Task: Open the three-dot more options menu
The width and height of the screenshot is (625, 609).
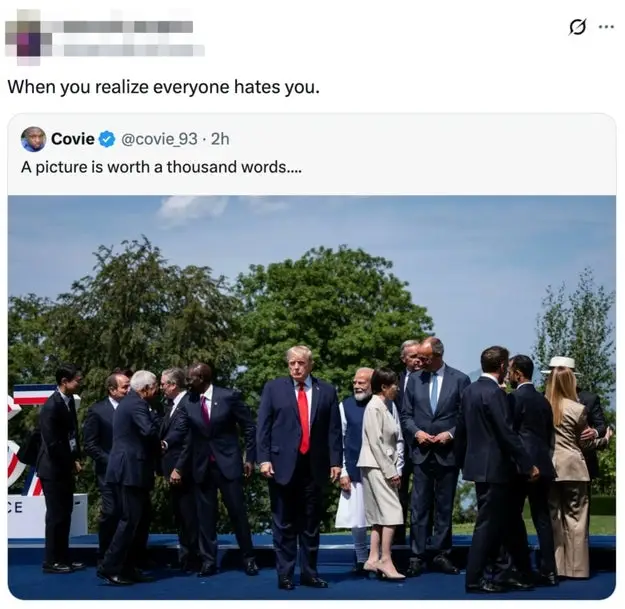Action: (606, 27)
